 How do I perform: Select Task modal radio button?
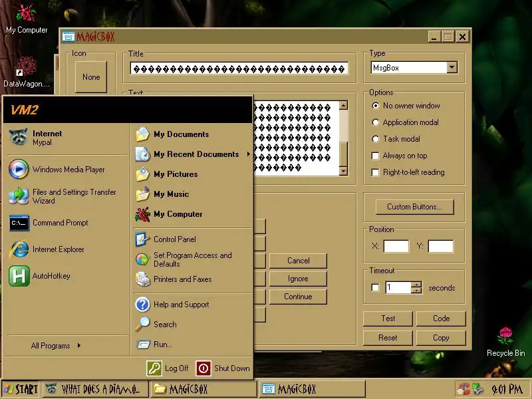[x=376, y=139]
